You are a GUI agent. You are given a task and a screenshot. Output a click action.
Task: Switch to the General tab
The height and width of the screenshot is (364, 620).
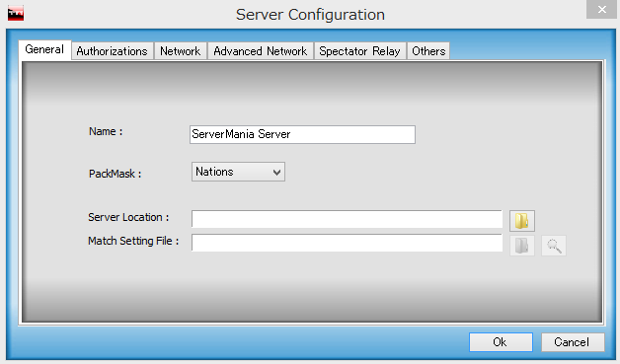44,49
